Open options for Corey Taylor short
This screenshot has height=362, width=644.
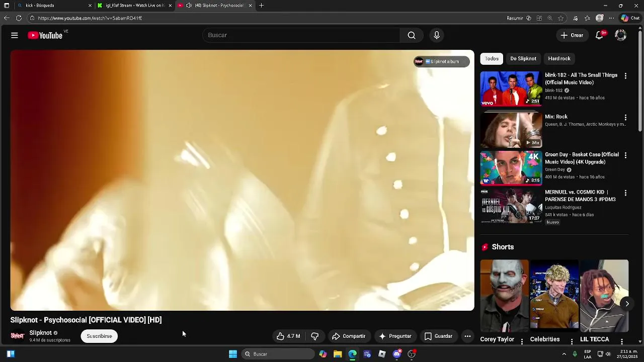[x=522, y=341]
